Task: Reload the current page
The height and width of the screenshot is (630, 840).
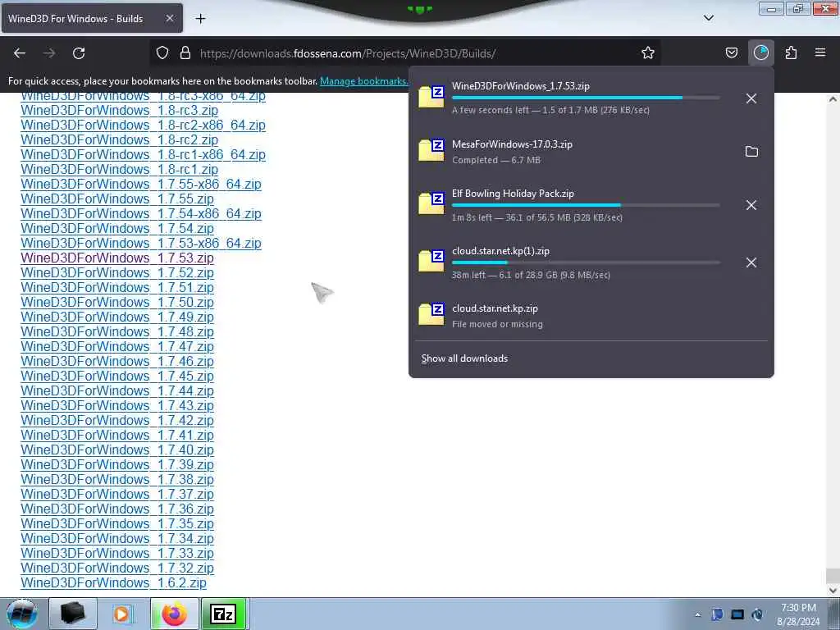Action: (79, 53)
